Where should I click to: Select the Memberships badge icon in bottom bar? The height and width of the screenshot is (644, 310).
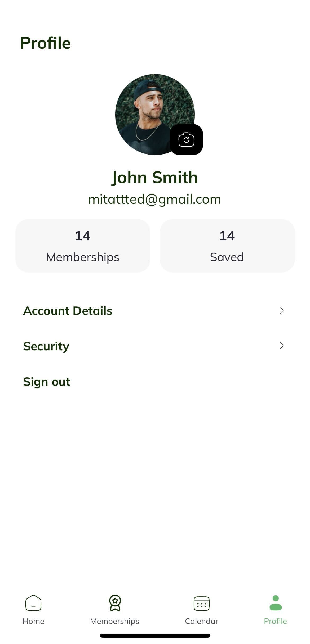pyautogui.click(x=115, y=603)
